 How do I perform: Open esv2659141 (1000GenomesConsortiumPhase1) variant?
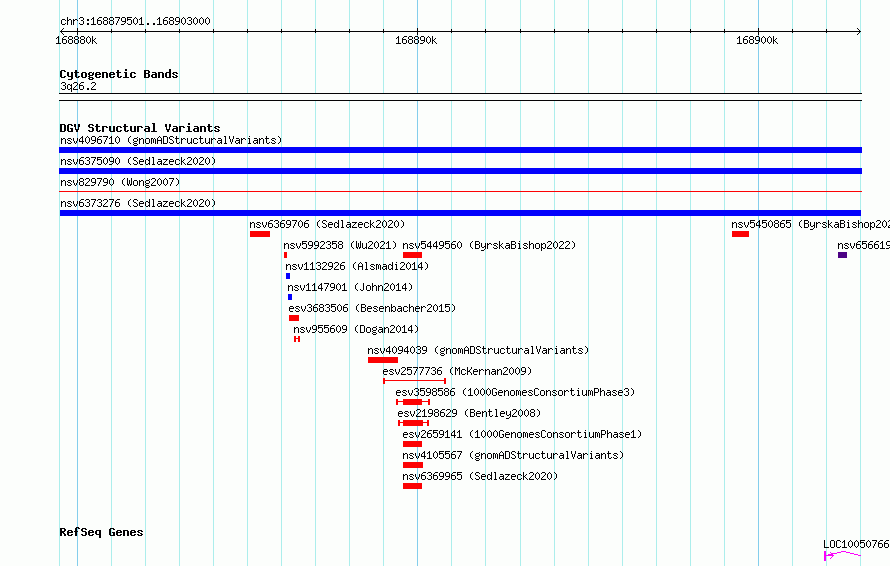coord(522,434)
